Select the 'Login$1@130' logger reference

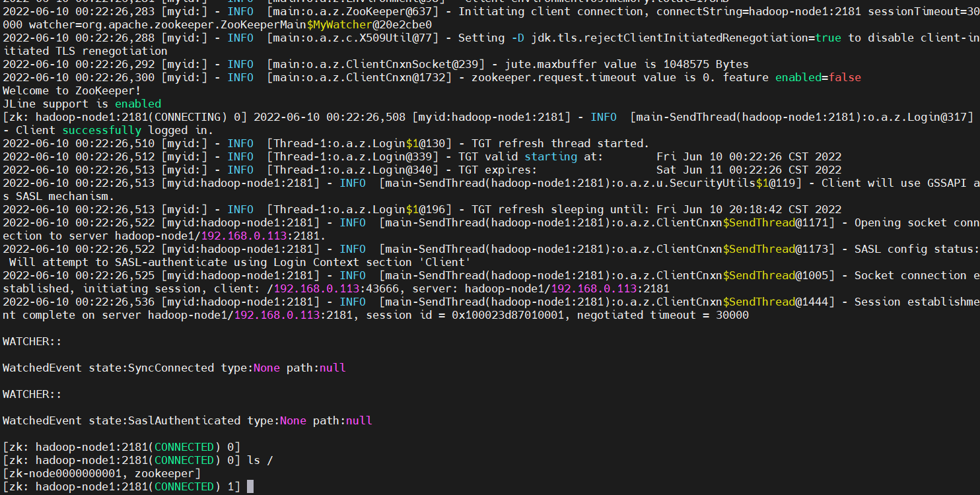409,143
